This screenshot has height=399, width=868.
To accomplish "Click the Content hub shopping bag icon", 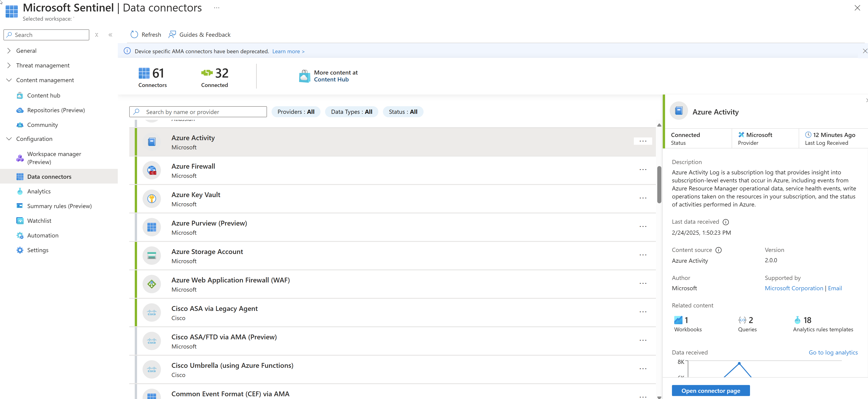I will click(x=20, y=95).
